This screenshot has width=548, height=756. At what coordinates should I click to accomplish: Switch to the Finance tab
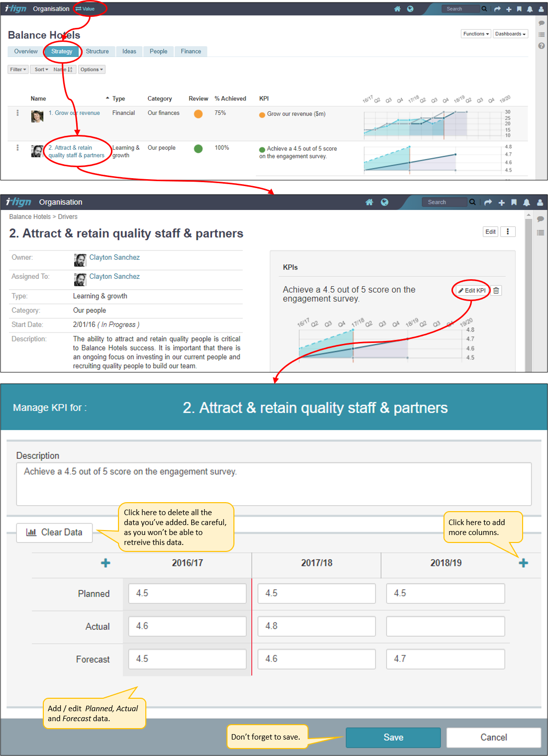(191, 51)
